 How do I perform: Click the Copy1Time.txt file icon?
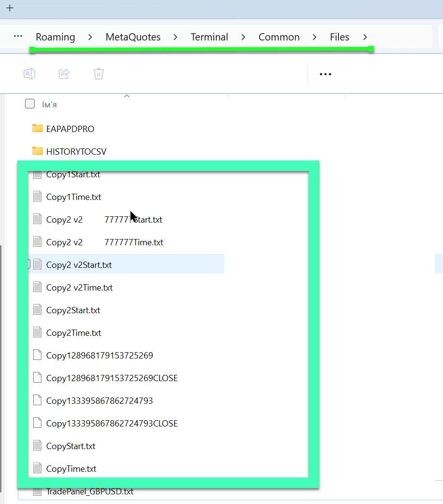[x=38, y=196]
